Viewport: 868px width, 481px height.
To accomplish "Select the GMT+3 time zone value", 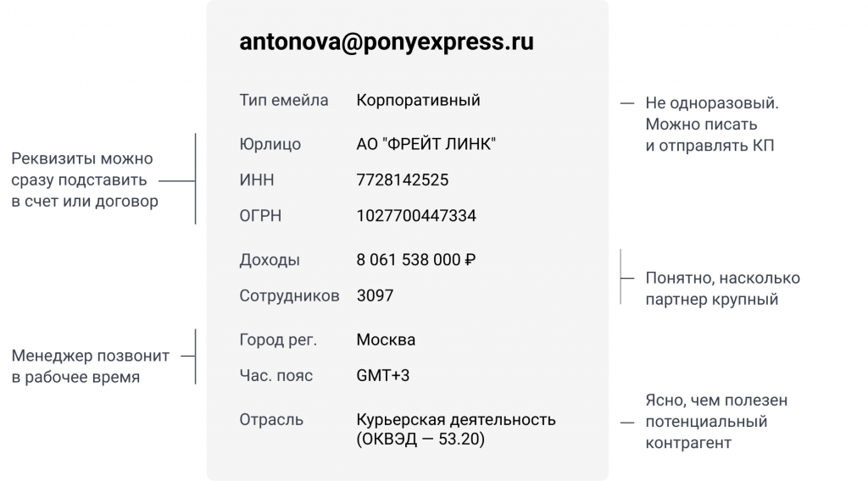I will click(383, 375).
